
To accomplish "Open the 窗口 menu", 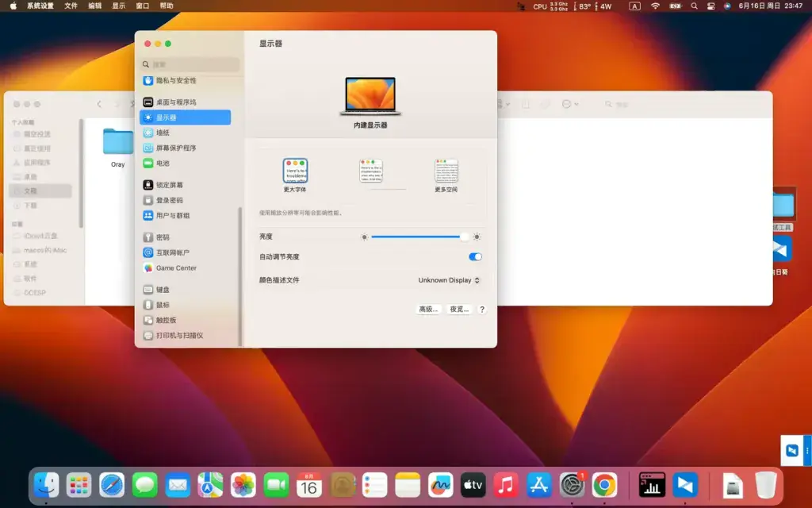I will [x=143, y=6].
